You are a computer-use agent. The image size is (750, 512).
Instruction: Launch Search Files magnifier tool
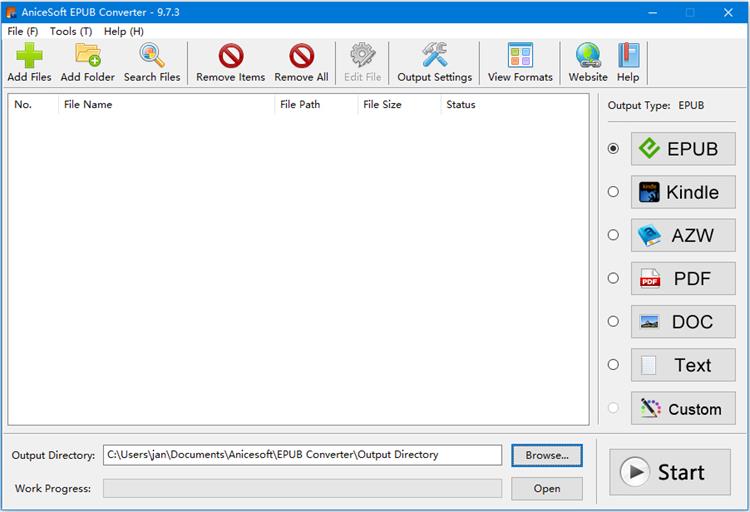click(x=152, y=55)
